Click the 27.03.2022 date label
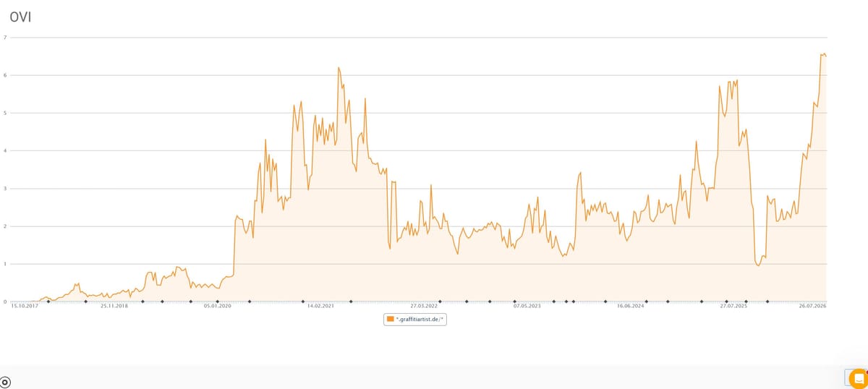The width and height of the screenshot is (868, 389). [x=424, y=307]
